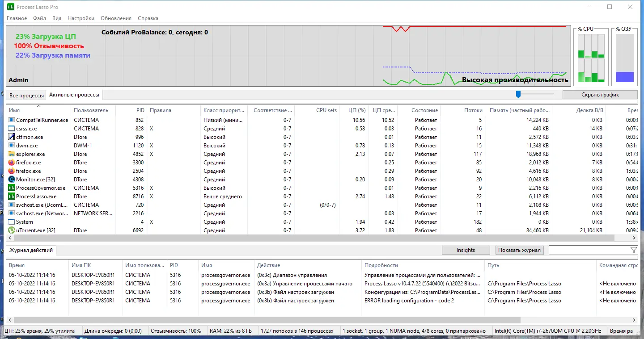Click the 'Выше среднего' priority class cell
Viewport: 644px width, 339px height.
[x=223, y=197]
